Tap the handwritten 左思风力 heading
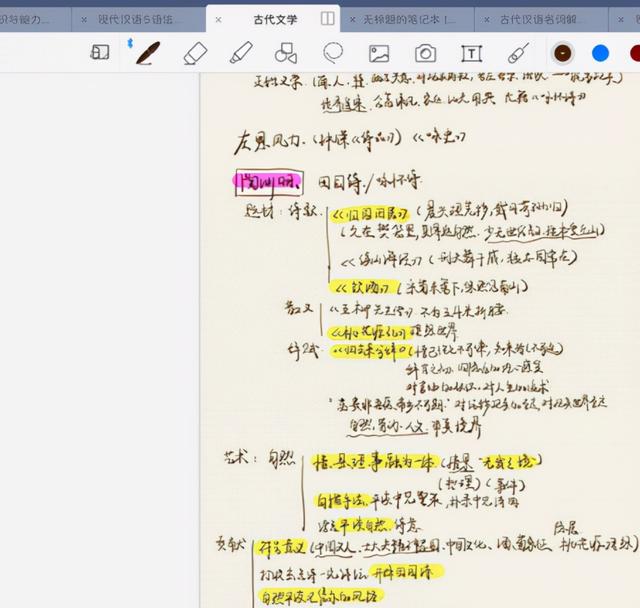Image resolution: width=640 pixels, height=608 pixels. [267, 142]
